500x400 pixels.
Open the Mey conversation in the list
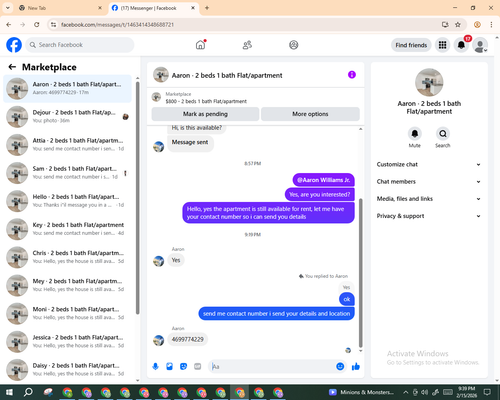(x=68, y=285)
